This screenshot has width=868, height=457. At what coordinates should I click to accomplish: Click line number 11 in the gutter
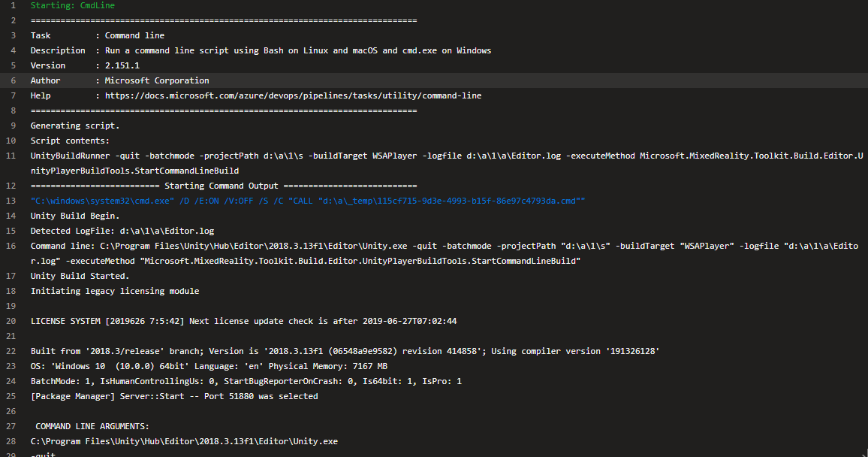[11, 156]
